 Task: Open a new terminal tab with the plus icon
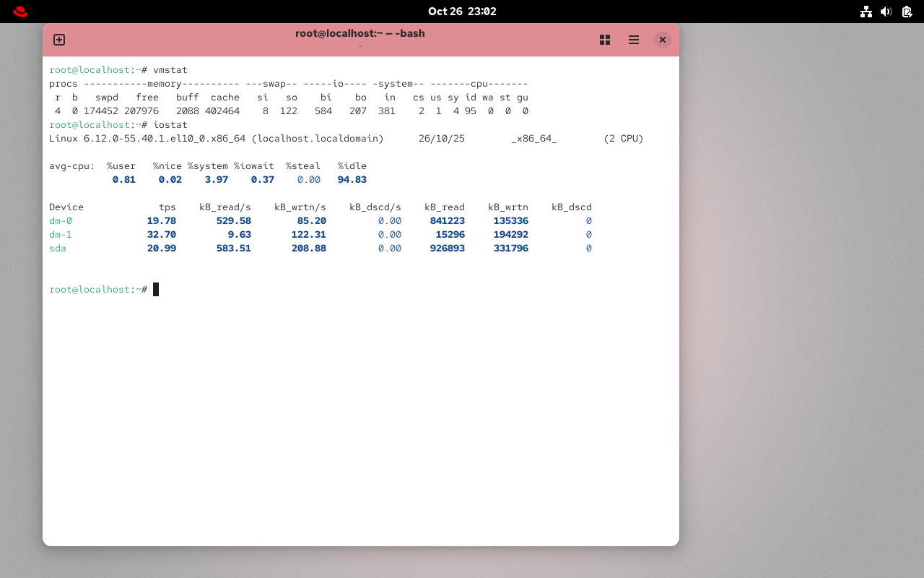coord(58,40)
